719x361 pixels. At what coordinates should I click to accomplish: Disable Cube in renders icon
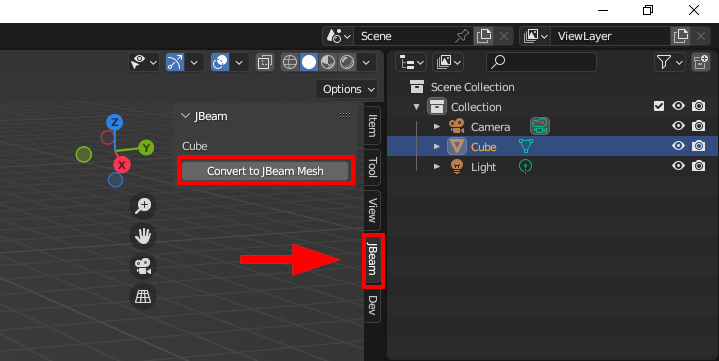pyautogui.click(x=698, y=146)
